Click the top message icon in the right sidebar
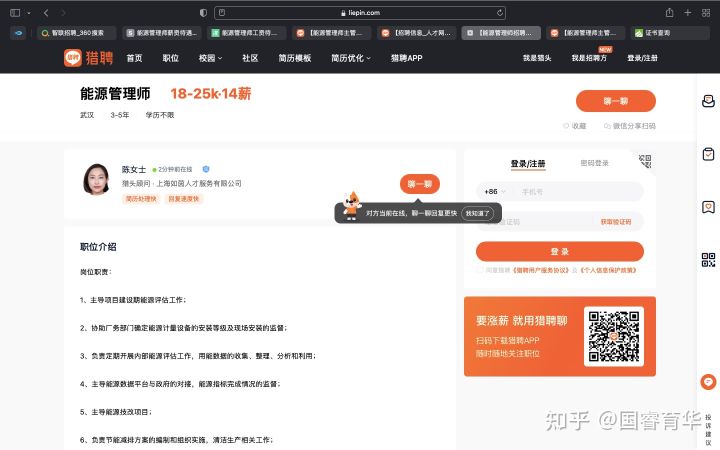The height and width of the screenshot is (450, 720). 708,101
